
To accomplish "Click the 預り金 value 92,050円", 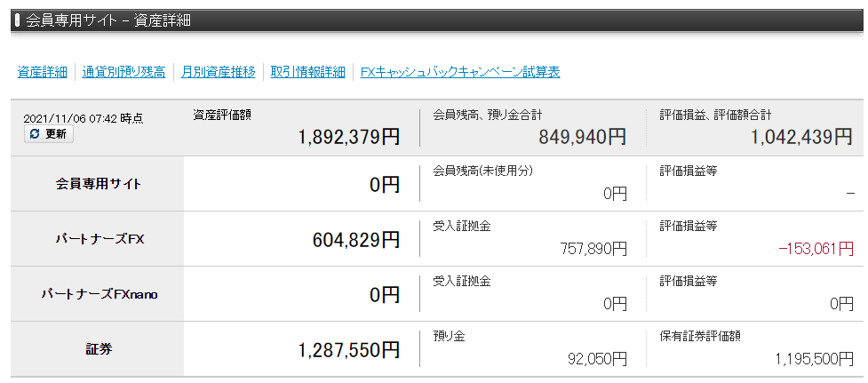I will tap(597, 359).
